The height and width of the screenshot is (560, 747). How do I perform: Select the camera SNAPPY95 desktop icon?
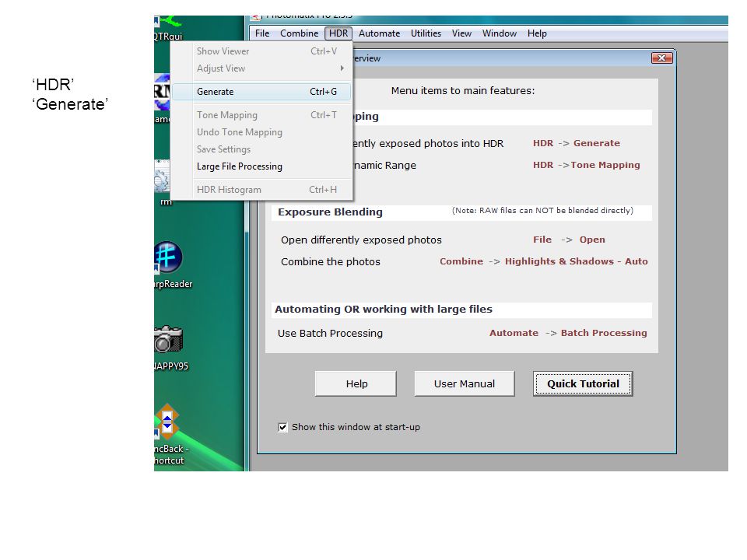pos(168,339)
